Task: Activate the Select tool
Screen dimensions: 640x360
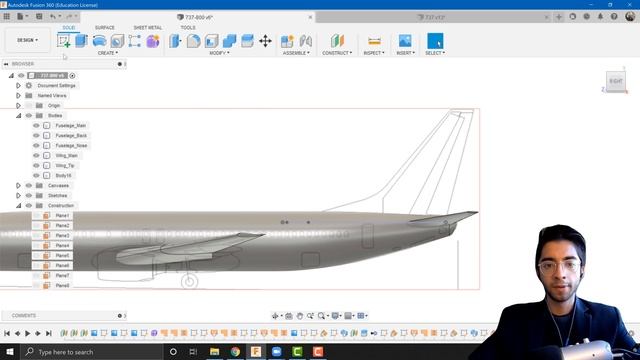Action: pyautogui.click(x=435, y=41)
